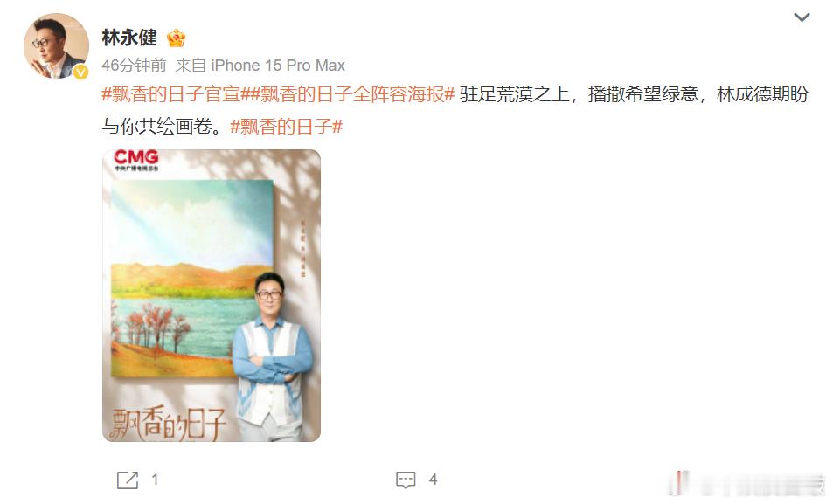The height and width of the screenshot is (504, 833).
Task: Open the trailing #飘香的日子# hashtag
Action: [x=287, y=127]
